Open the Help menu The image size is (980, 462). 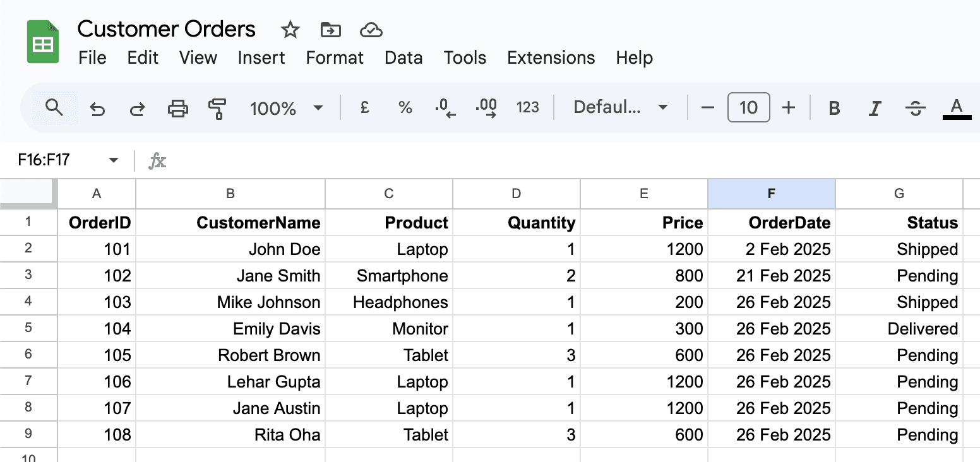tap(634, 58)
